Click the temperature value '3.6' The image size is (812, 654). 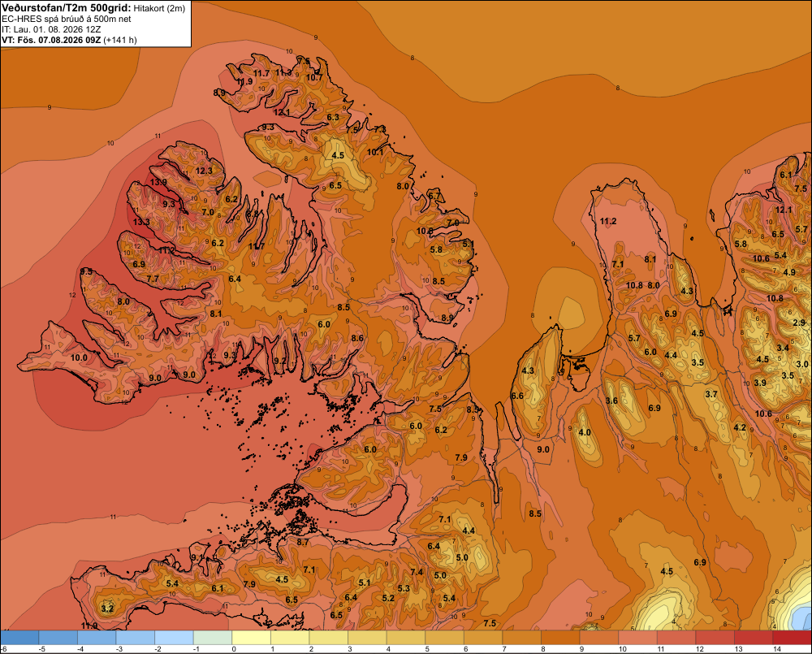coord(611,401)
